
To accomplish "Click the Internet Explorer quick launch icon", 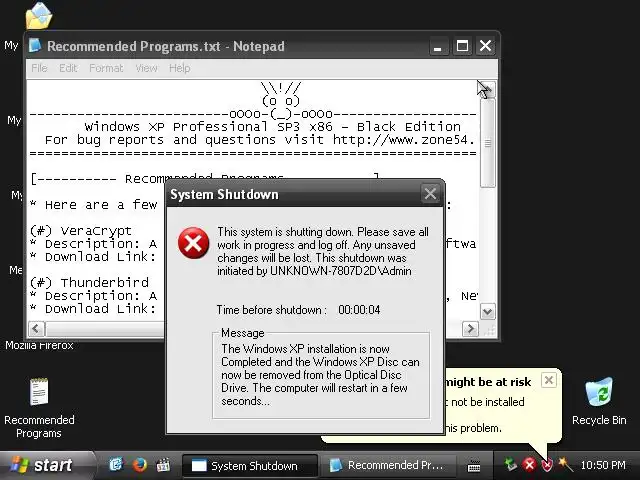I will point(116,465).
